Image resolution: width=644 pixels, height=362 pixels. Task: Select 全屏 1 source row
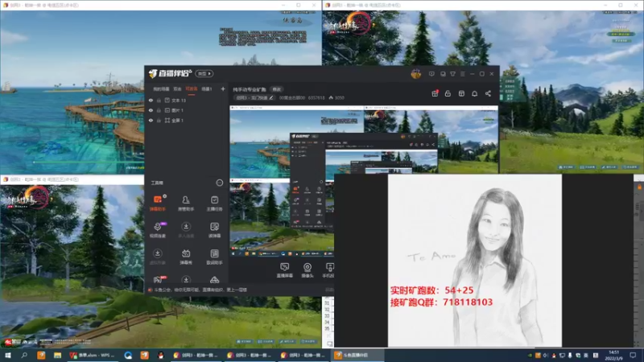pyautogui.click(x=188, y=120)
